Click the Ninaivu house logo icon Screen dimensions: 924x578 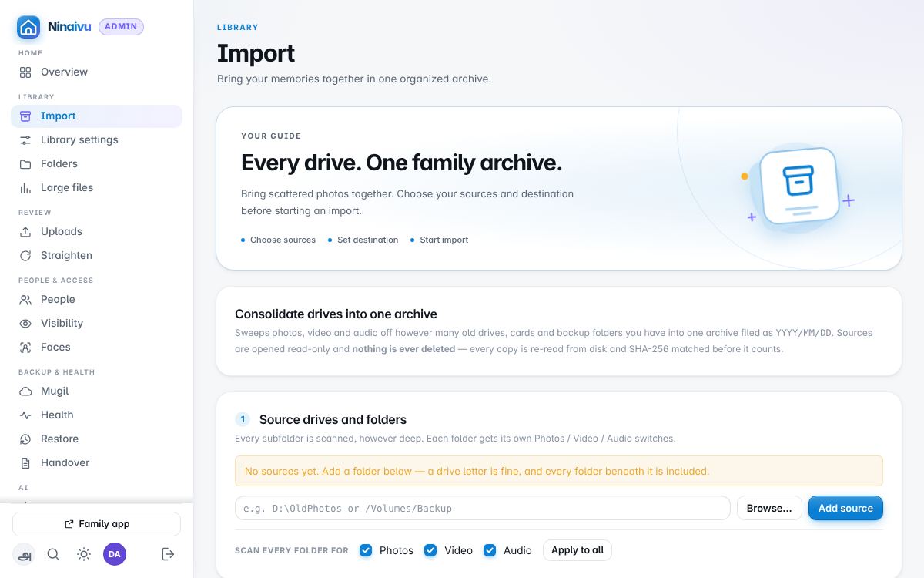(x=28, y=27)
